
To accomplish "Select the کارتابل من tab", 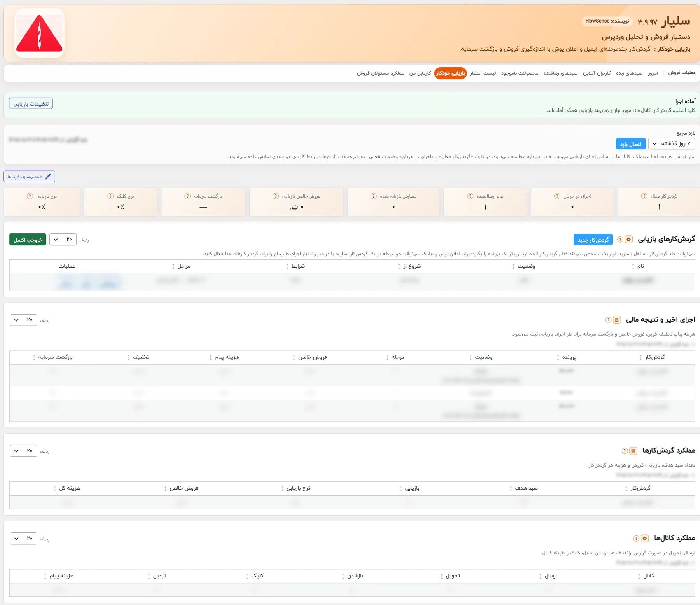I will (x=420, y=73).
